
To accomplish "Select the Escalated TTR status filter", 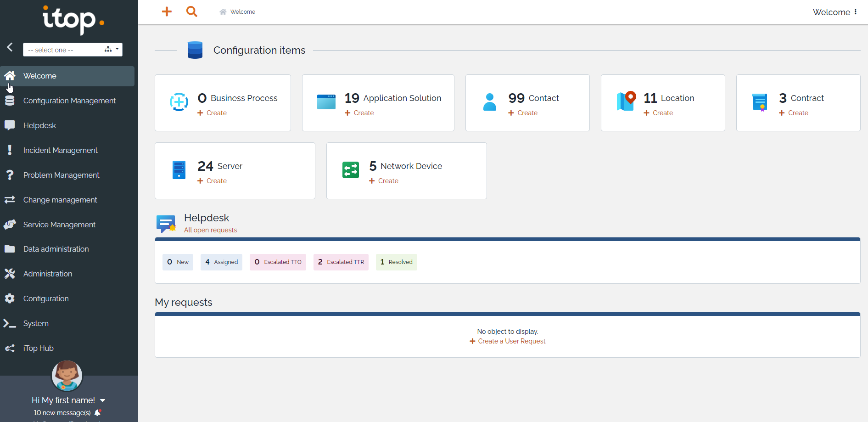I will pos(341,262).
